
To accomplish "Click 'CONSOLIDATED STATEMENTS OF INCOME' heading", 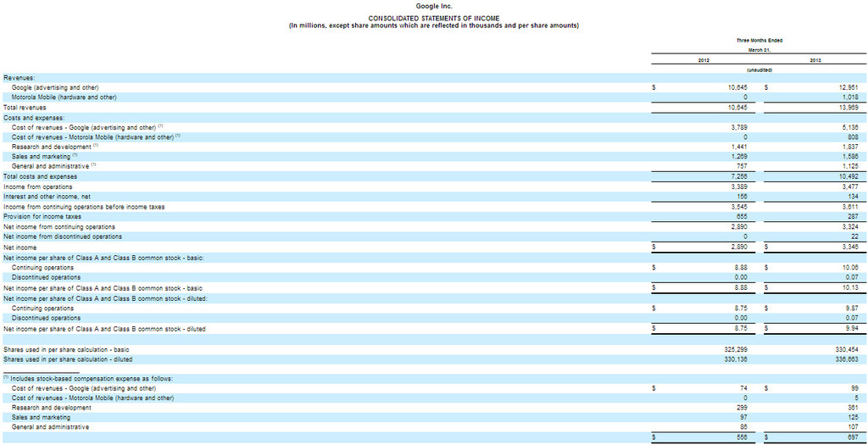I will tap(434, 19).
